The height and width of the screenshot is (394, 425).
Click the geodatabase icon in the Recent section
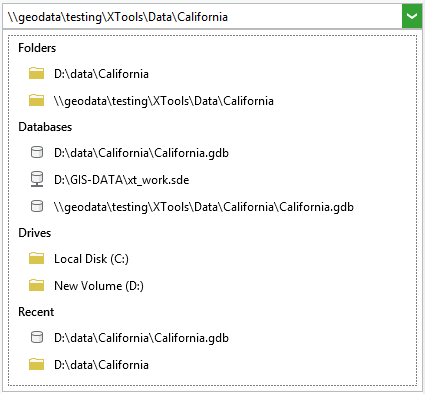coord(37,337)
